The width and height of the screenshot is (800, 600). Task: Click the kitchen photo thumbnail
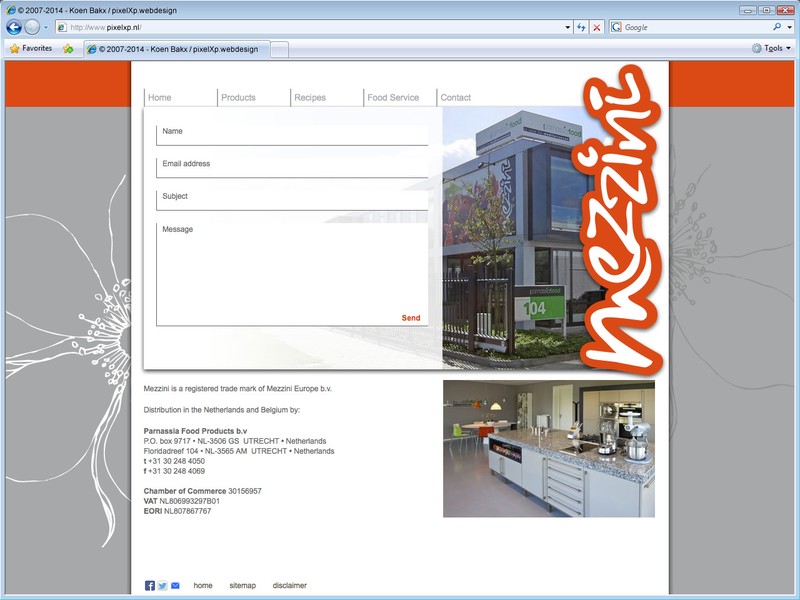(x=548, y=448)
